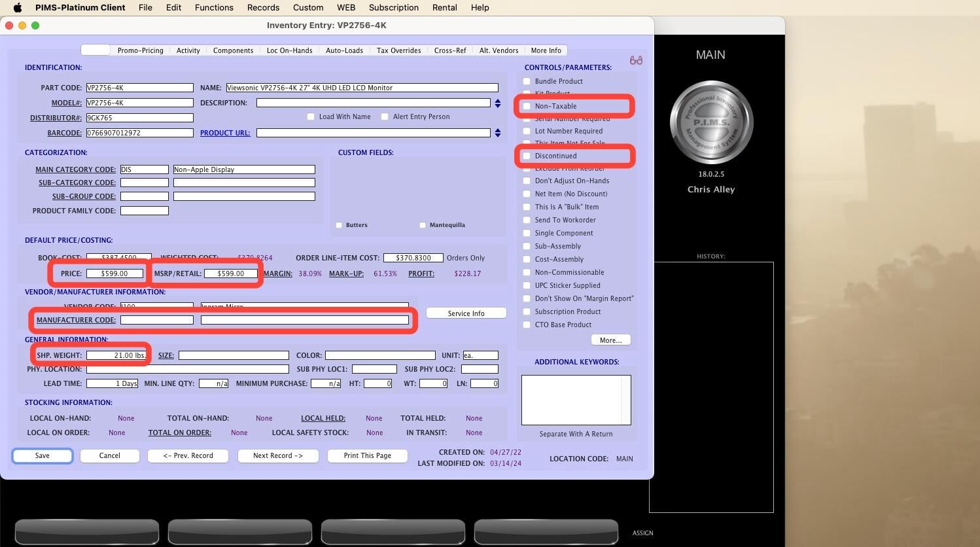The width and height of the screenshot is (980, 547).
Task: Click the SHP. WEIGHT field
Action: [x=116, y=355]
